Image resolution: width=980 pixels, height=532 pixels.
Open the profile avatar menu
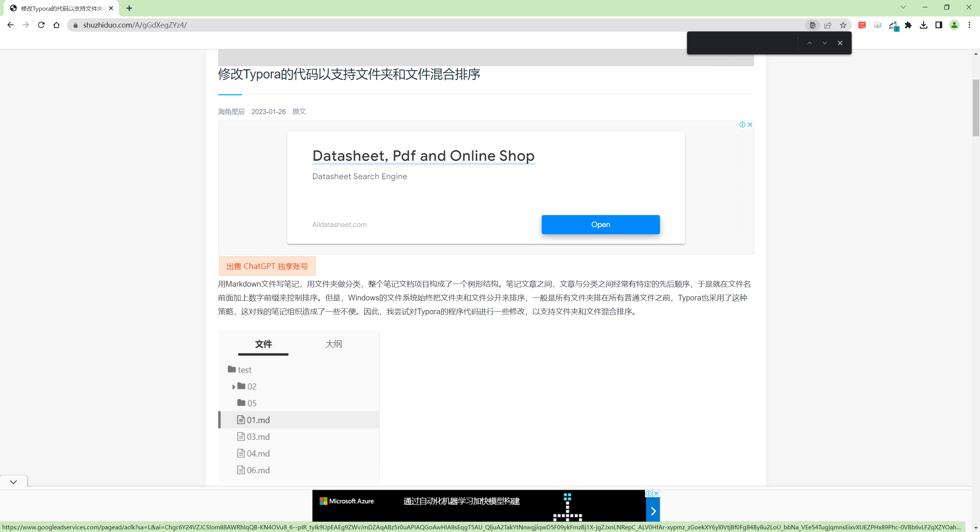point(954,25)
